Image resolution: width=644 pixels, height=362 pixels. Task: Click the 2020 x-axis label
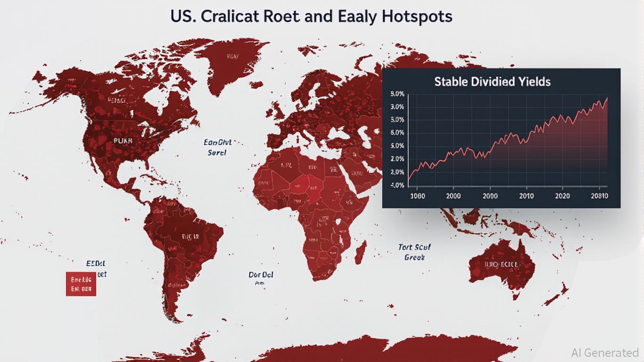click(x=562, y=196)
